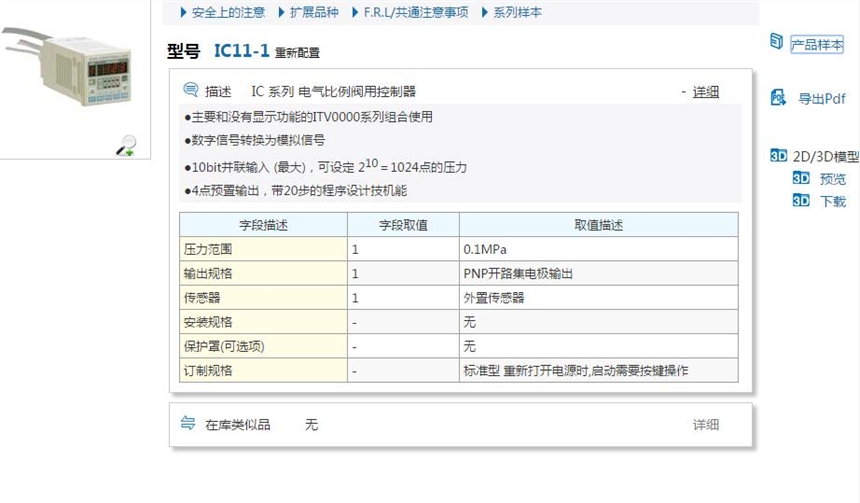
Task: Click the 3D icon next to 预览
Action: (x=800, y=179)
